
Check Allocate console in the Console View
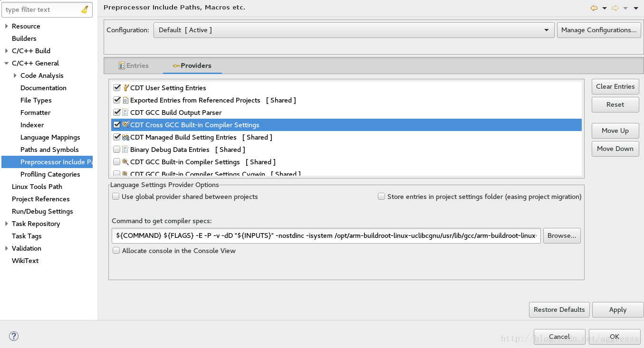[116, 251]
